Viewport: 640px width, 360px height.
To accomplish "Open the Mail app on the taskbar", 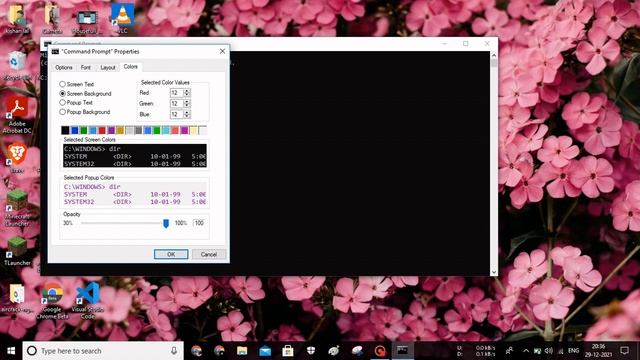I will (x=265, y=351).
